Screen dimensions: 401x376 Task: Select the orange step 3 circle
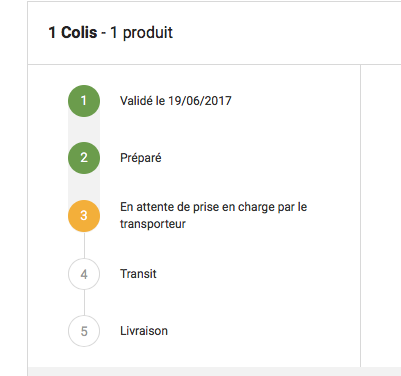click(x=84, y=216)
